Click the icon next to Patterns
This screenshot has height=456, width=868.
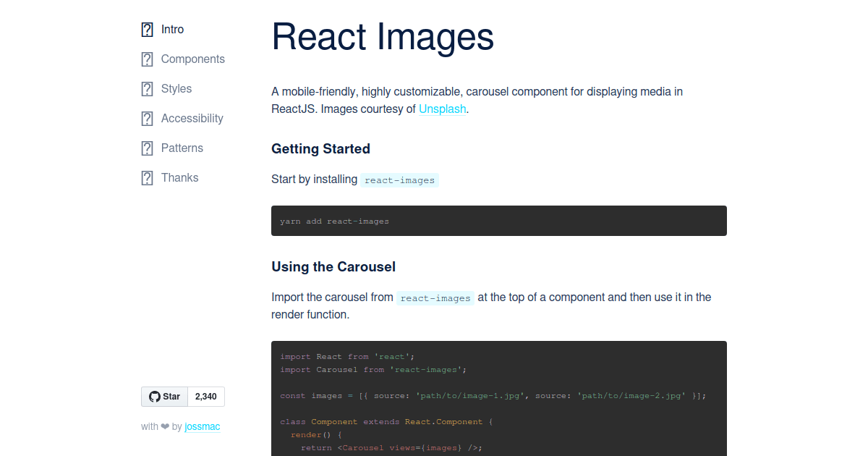pyautogui.click(x=147, y=148)
